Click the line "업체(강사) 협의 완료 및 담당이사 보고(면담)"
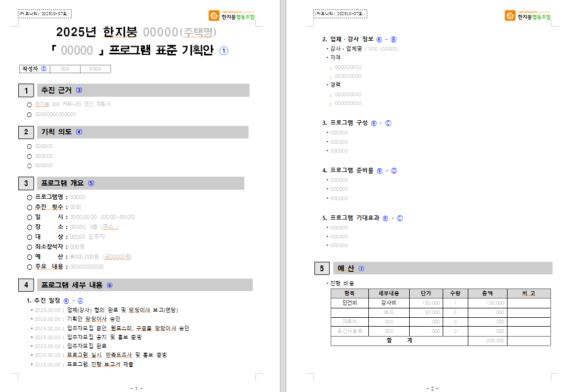The width and height of the screenshot is (563, 392). click(122, 310)
